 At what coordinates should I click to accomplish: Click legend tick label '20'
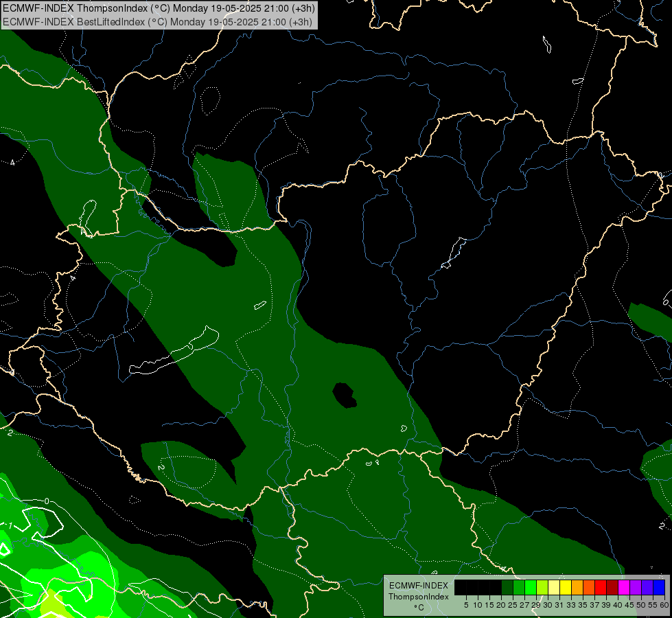(501, 605)
